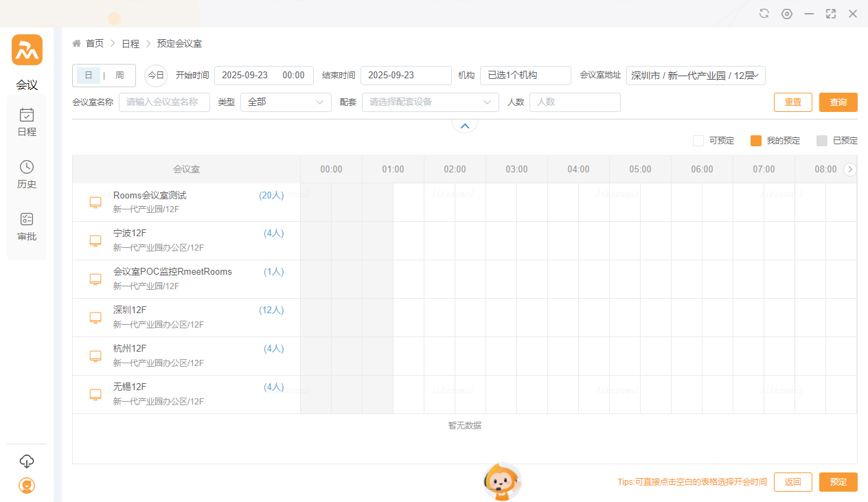Open the 配套 equipment selection dropdown
The image size is (868, 502).
click(x=430, y=102)
